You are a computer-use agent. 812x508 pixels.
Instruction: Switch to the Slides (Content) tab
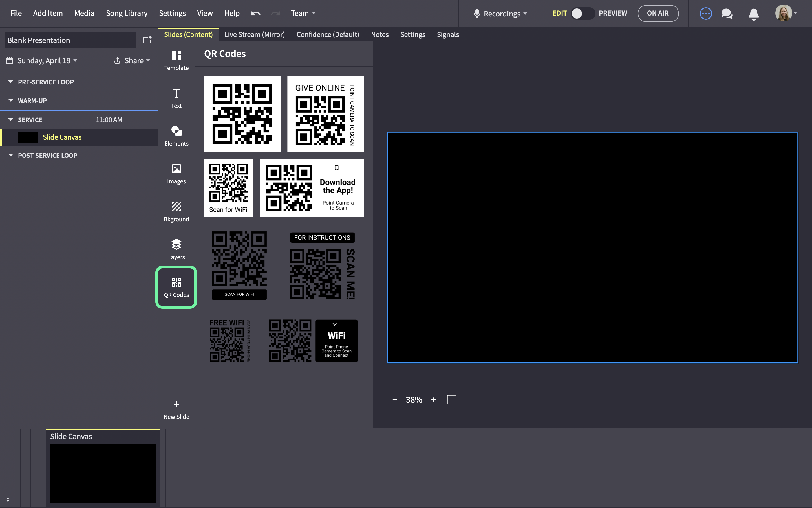point(188,34)
